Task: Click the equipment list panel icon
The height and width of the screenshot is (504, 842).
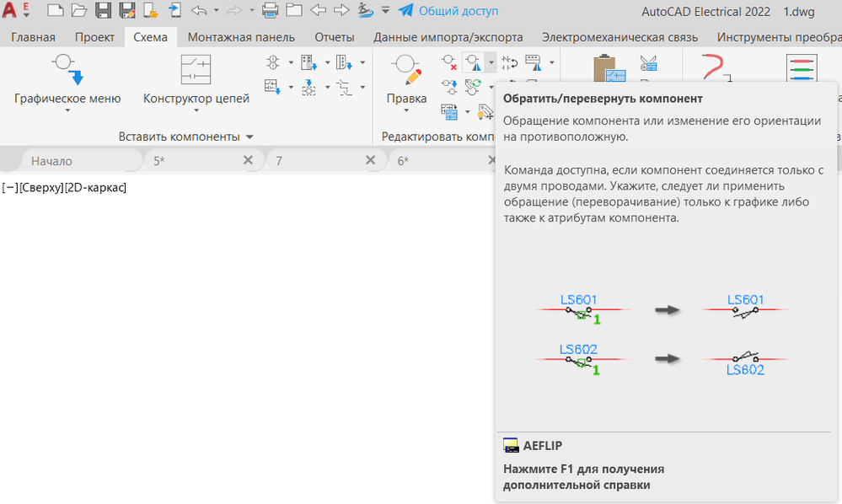Action: pos(273,87)
